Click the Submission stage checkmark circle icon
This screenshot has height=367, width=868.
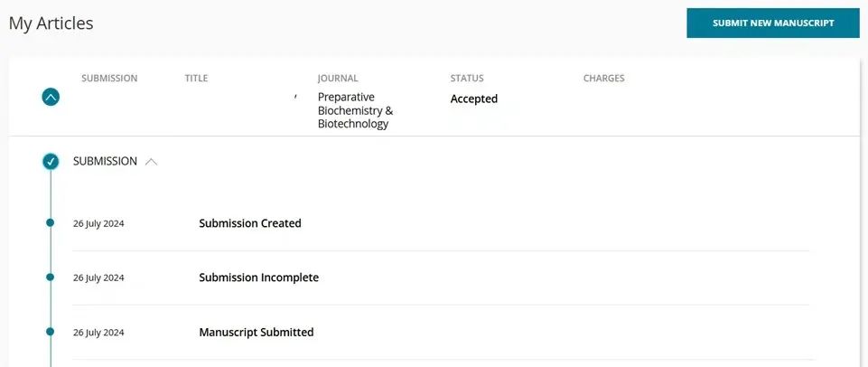[x=51, y=162]
